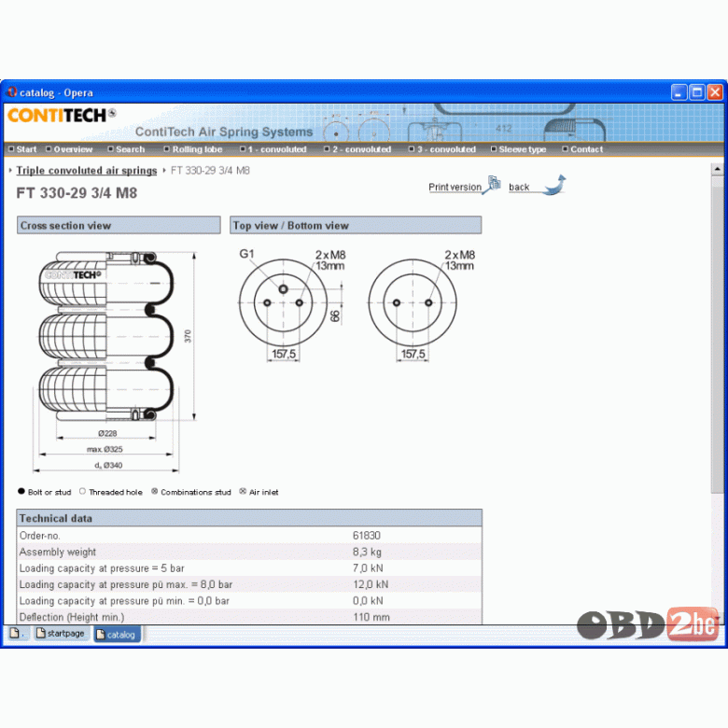Switch to the startpage tab
Viewport: 728px width, 728px height.
(x=61, y=634)
